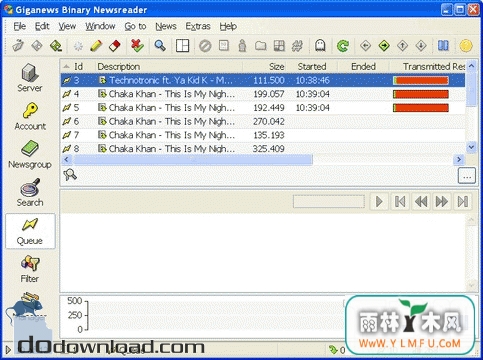Select the Chaka Khan row with Id 6
The width and height of the screenshot is (483, 360).
[263, 121]
